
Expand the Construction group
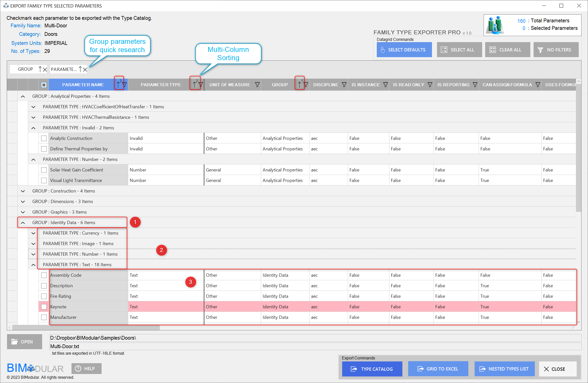tap(23, 191)
